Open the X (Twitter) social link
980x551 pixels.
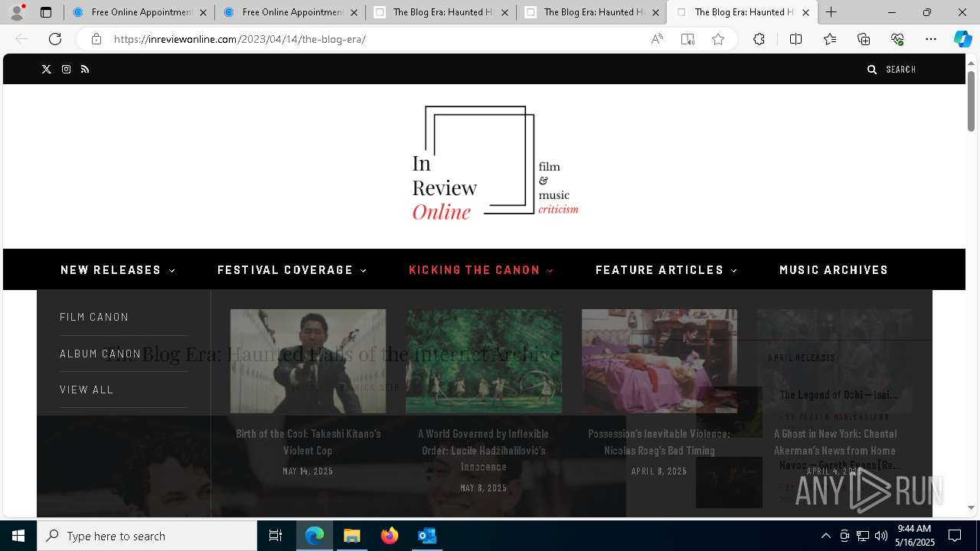46,69
